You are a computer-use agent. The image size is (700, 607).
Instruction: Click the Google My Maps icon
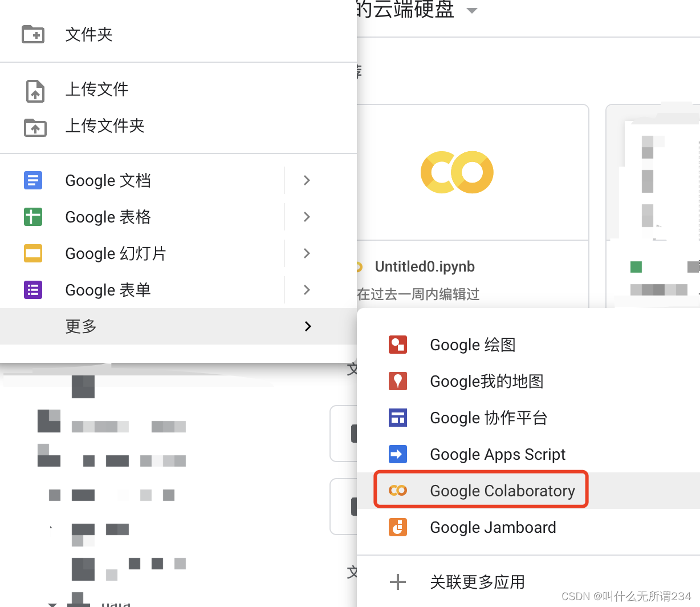[x=398, y=381]
